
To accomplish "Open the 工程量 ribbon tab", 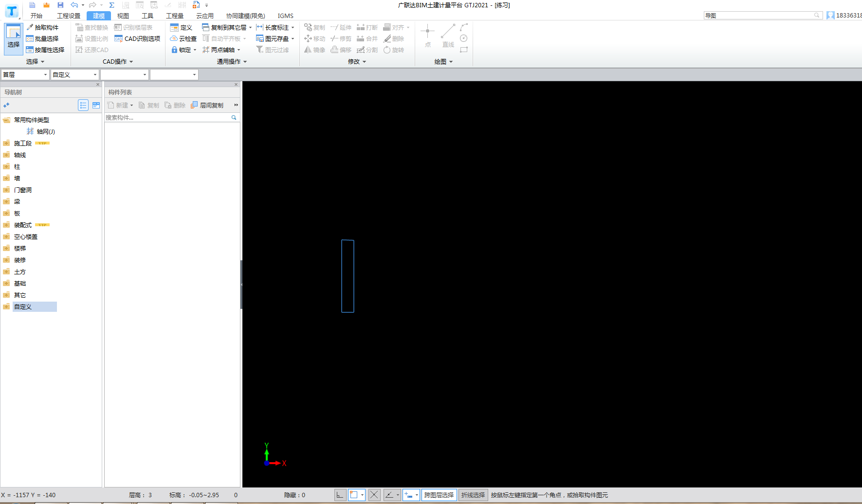I will click(175, 16).
